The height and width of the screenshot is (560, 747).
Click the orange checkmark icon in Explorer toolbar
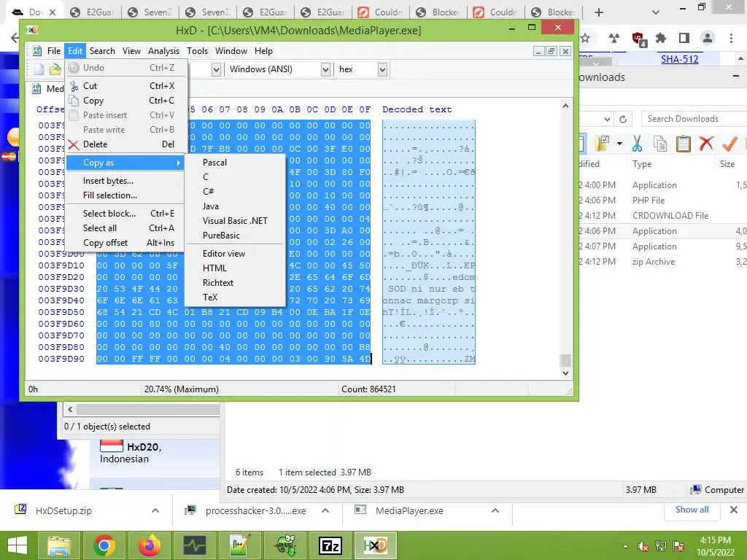click(x=729, y=144)
